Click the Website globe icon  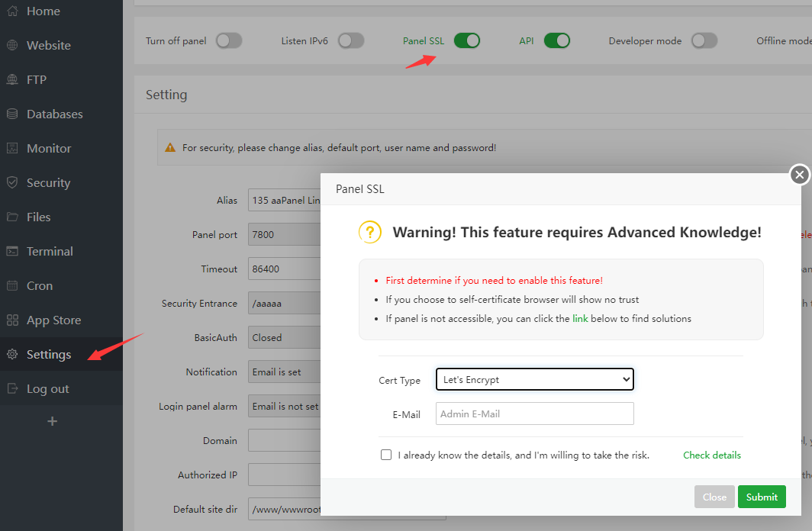tap(12, 45)
